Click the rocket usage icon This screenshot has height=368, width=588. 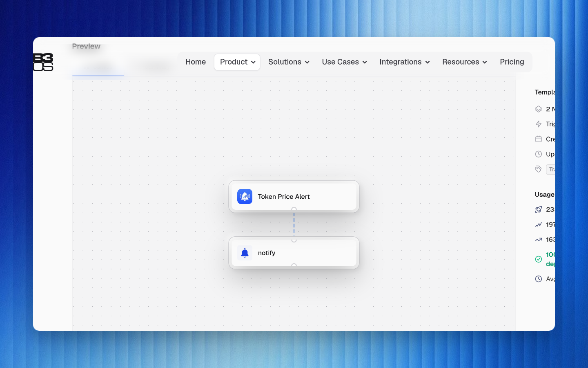click(x=539, y=210)
